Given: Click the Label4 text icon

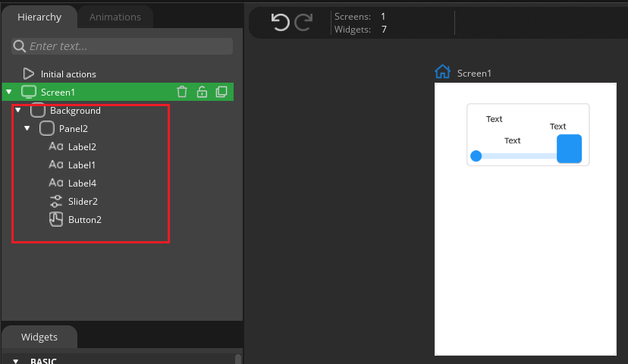Looking at the screenshot, I should click(x=55, y=183).
